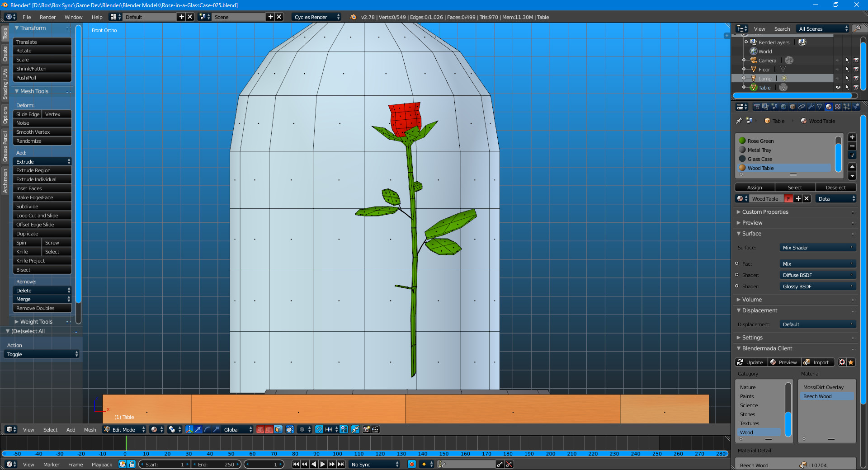
Task: Toggle Table restrict selection arrow in Outliner
Action: click(848, 87)
